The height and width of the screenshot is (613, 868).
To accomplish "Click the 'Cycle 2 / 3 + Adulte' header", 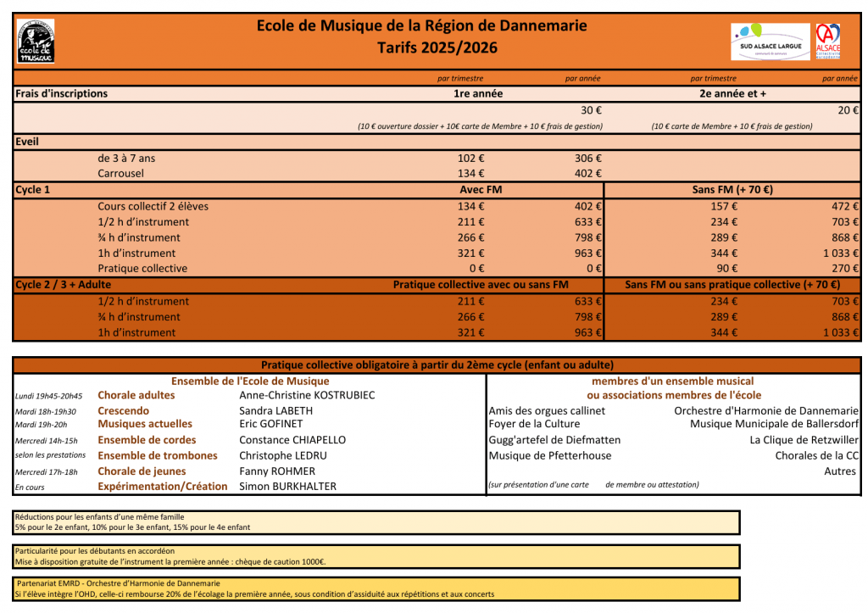I will 64,285.
